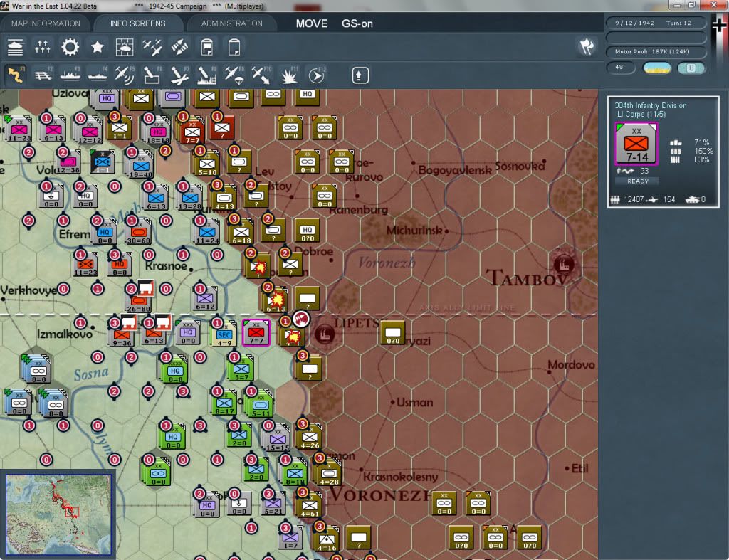This screenshot has height=560, width=729.
Task: Click the GS-on ground support label
Action: [357, 23]
